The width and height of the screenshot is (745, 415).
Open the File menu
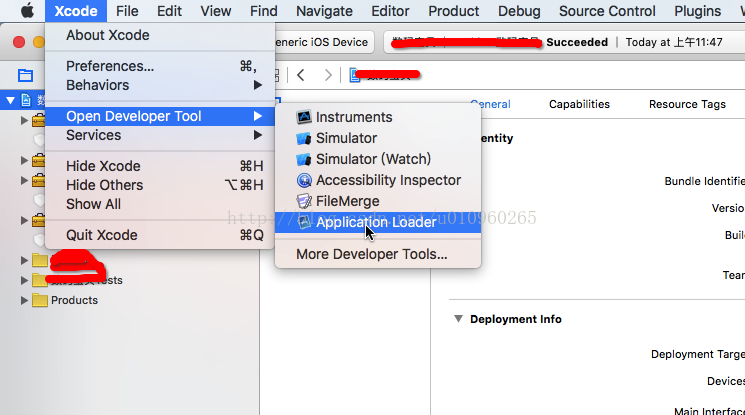pyautogui.click(x=127, y=11)
